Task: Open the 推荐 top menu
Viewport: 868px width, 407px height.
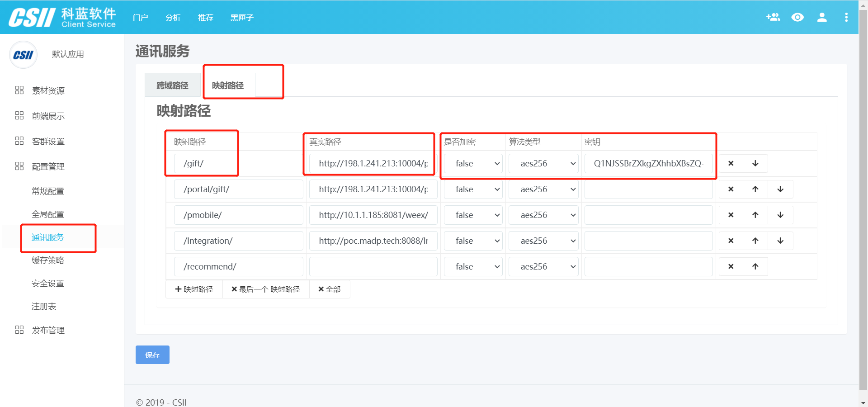Action: [x=206, y=18]
